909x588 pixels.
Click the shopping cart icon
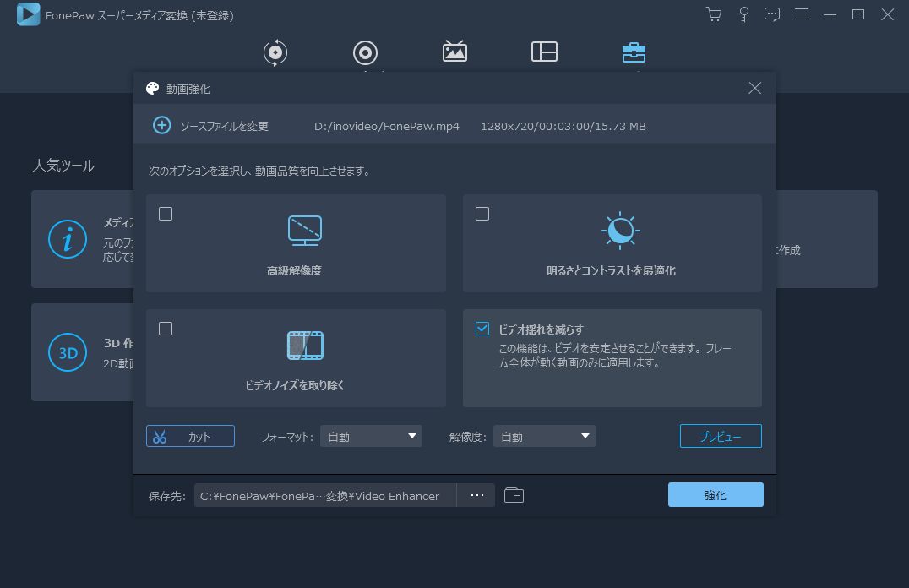(x=714, y=14)
